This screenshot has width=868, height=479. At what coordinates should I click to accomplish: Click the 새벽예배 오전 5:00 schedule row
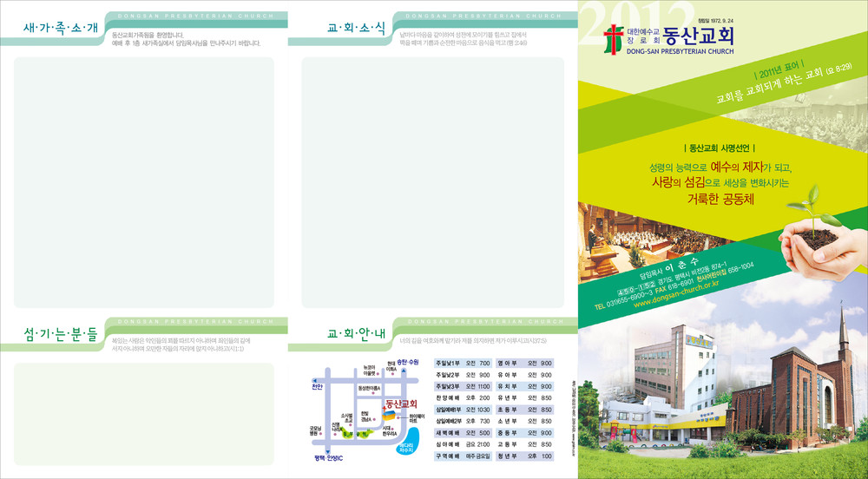(x=463, y=432)
